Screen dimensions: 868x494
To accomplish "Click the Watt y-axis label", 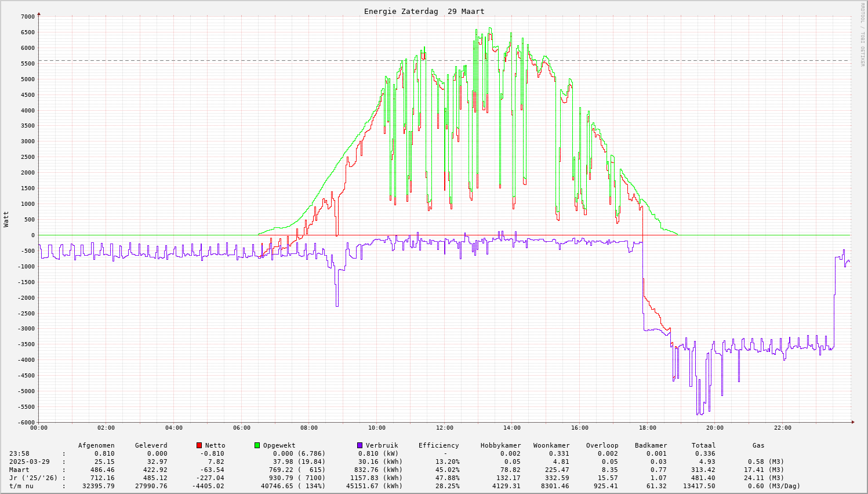I will pyautogui.click(x=6, y=219).
